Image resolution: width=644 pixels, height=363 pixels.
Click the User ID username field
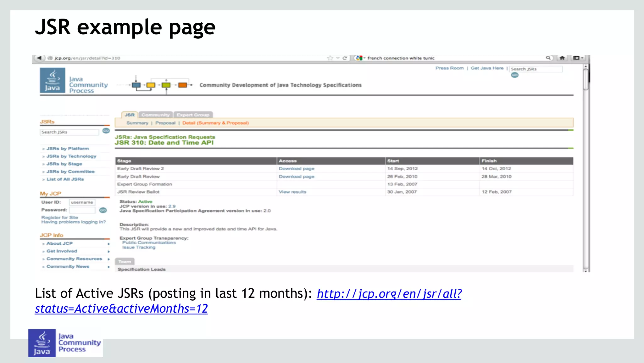click(x=82, y=202)
